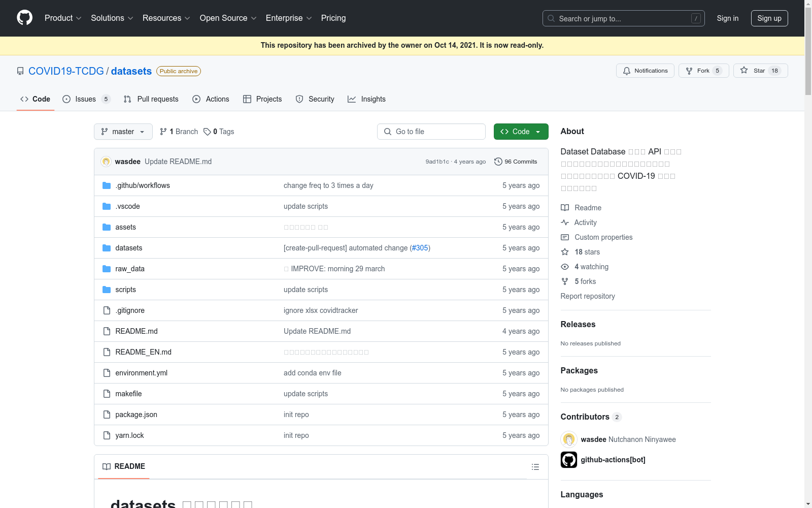Click the yarn.lock file icon

107,435
